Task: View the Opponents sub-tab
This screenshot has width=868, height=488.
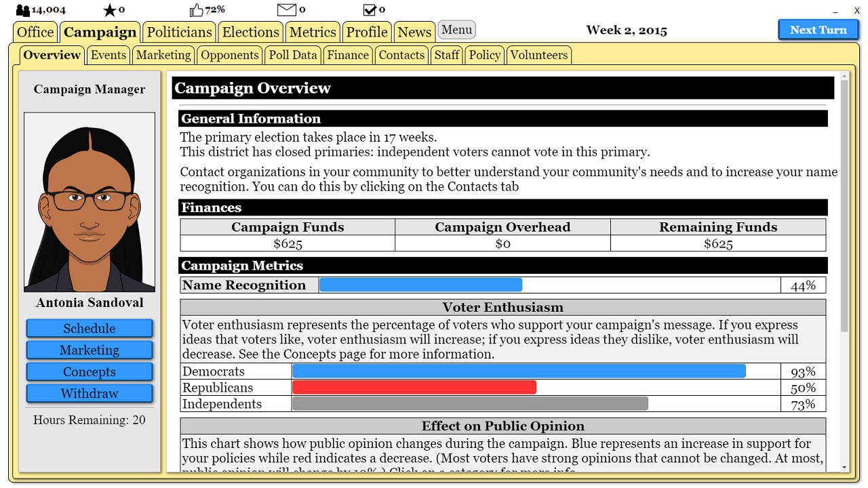Action: tap(229, 55)
